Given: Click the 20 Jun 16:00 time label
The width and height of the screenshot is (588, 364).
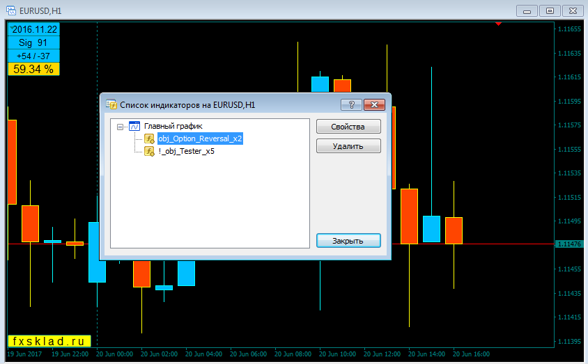Looking at the screenshot, I should point(471,354).
